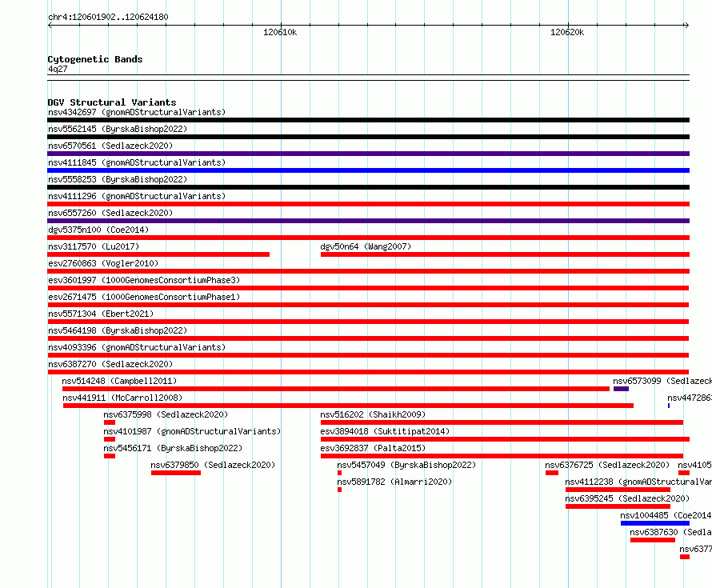Click the blue bar of nsv4111845
Image resolution: width=712 pixels, height=588 pixels.
click(368, 170)
